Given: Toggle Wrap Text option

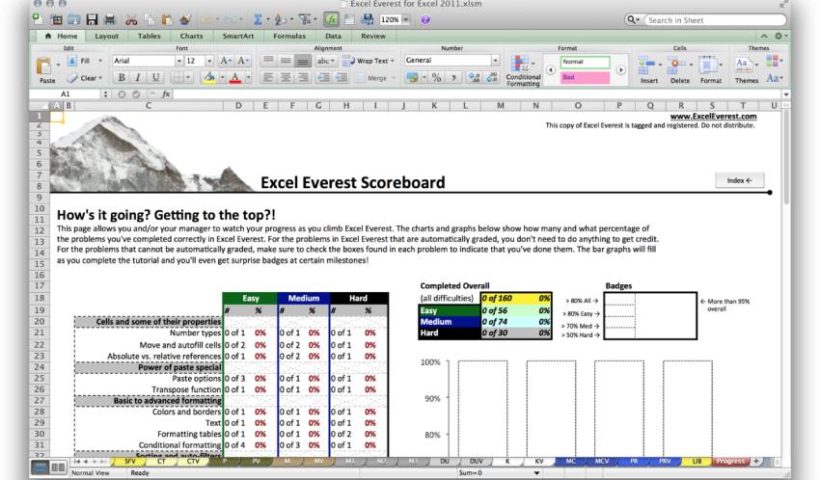Looking at the screenshot, I should tap(368, 61).
